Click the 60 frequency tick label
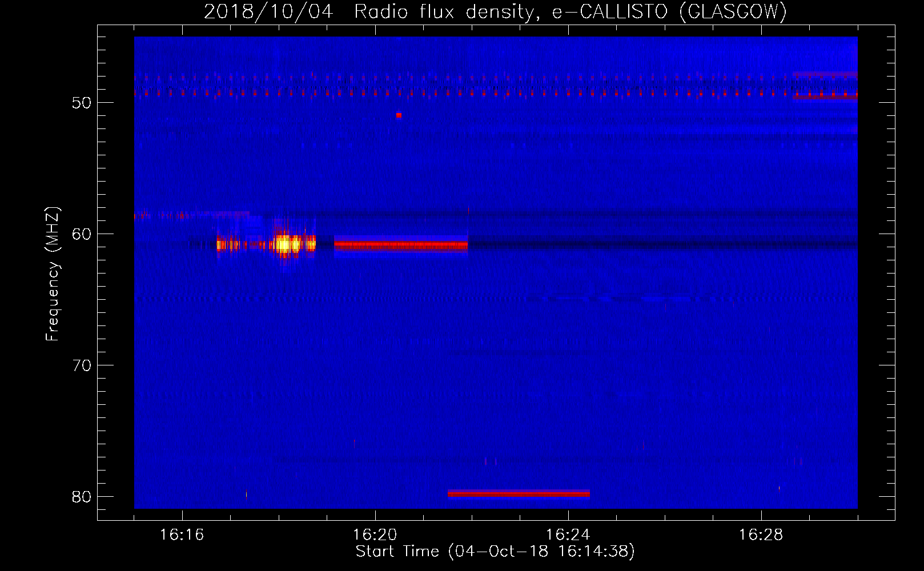The width and height of the screenshot is (924, 571). point(82,234)
